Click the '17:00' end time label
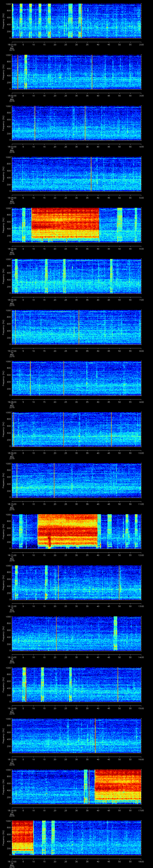The image size is (153, 868). (x=141, y=810)
